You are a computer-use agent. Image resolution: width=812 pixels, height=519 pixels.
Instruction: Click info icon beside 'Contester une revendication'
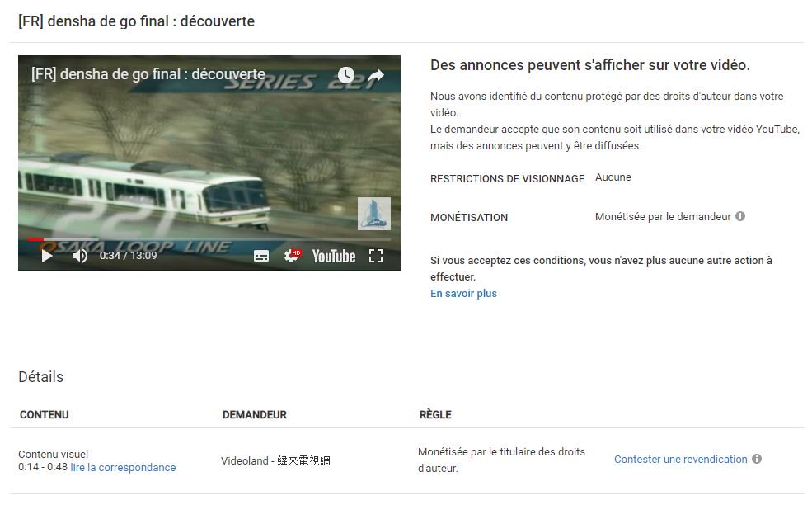(x=757, y=459)
